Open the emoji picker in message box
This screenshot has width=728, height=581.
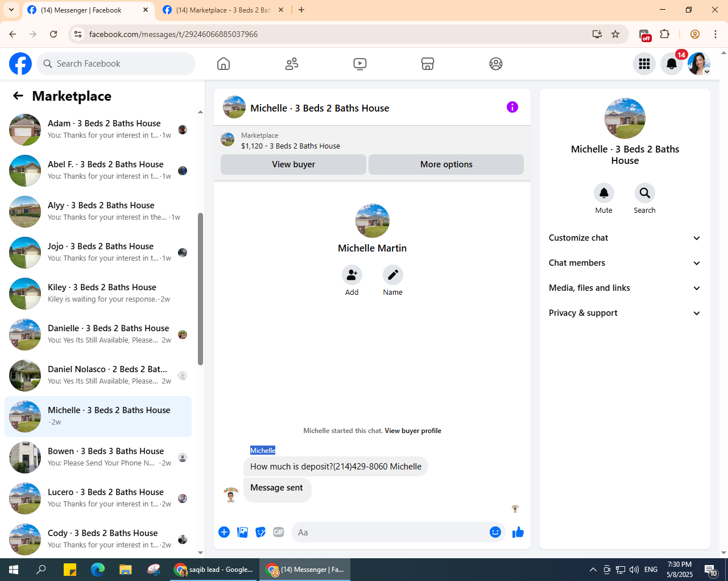[x=495, y=532]
